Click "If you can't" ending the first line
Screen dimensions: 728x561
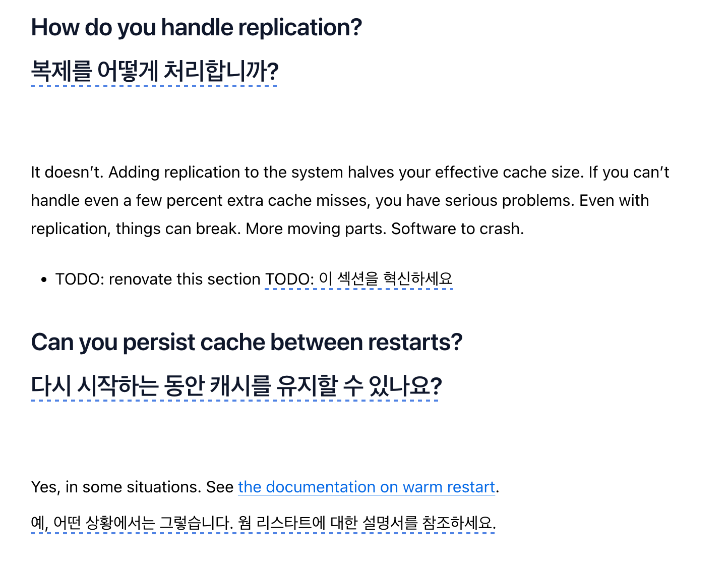click(629, 173)
